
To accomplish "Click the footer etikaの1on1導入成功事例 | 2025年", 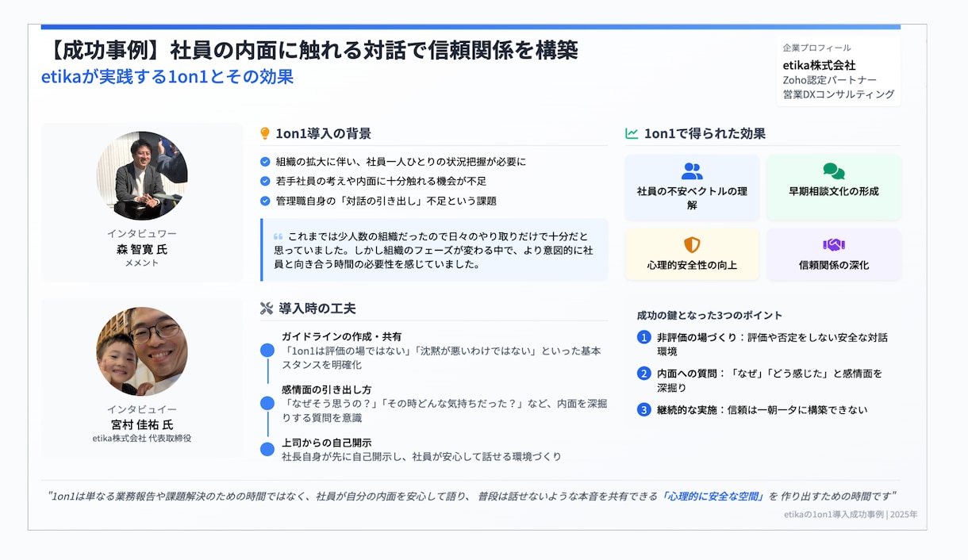I will [x=850, y=515].
